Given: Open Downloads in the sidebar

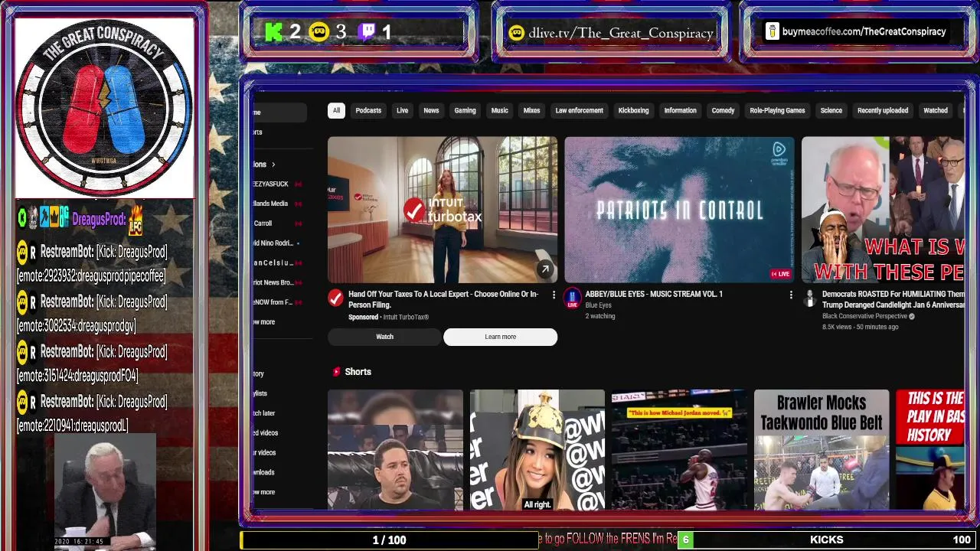Looking at the screenshot, I should [x=264, y=472].
